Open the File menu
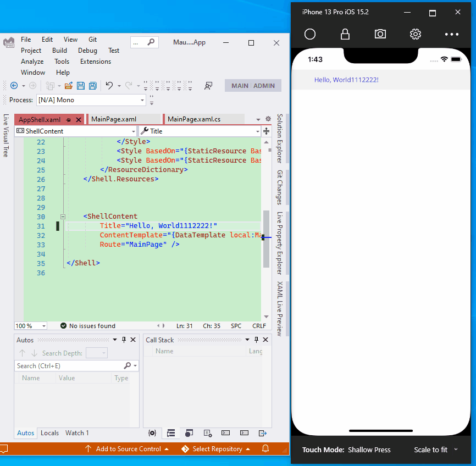476x466 pixels. (x=26, y=40)
